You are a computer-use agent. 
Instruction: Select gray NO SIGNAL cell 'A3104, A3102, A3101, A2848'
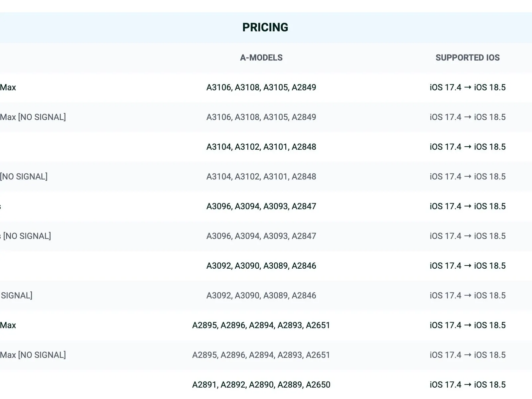[261, 177]
